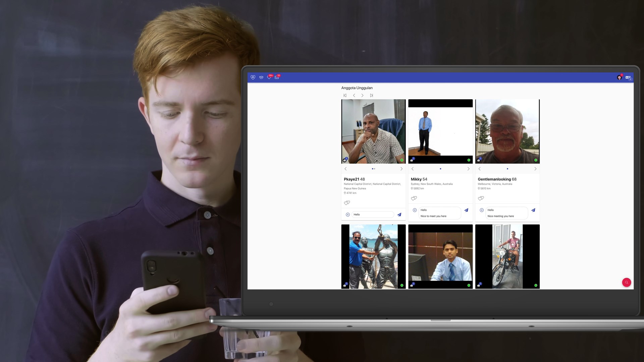
Task: Show next photo of Pkaye21
Action: pyautogui.click(x=401, y=169)
